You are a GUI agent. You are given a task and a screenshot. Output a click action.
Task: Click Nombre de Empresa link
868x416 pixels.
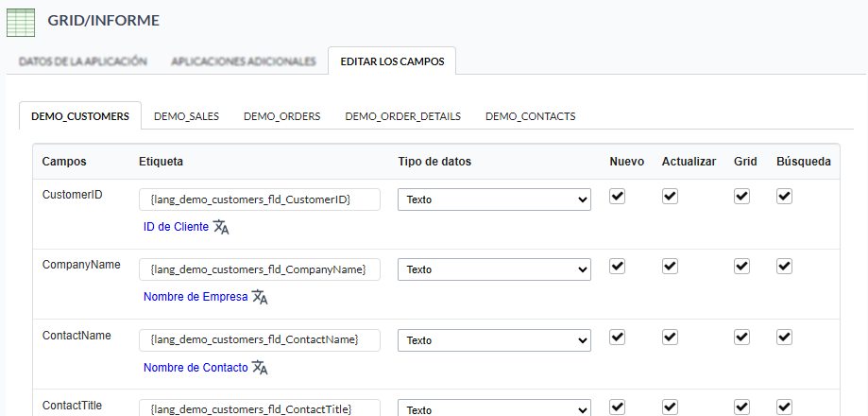point(196,297)
